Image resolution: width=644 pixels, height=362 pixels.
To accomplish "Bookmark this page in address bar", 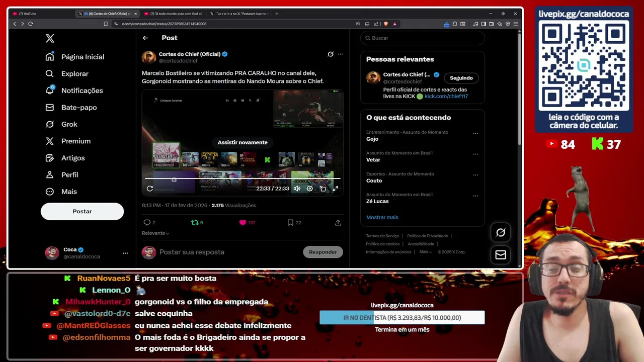I will coord(105,24).
